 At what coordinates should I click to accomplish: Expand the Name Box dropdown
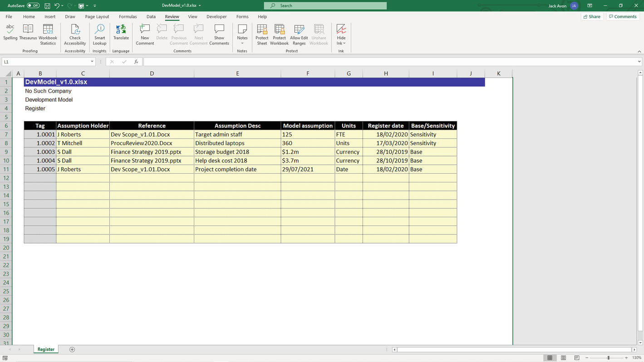tap(92, 62)
